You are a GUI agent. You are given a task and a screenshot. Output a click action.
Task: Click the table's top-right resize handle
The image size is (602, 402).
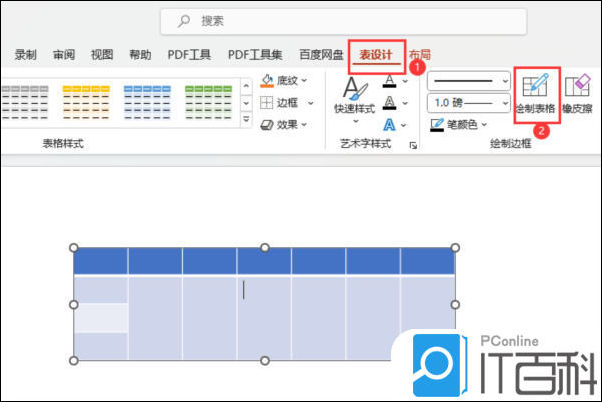tap(455, 248)
